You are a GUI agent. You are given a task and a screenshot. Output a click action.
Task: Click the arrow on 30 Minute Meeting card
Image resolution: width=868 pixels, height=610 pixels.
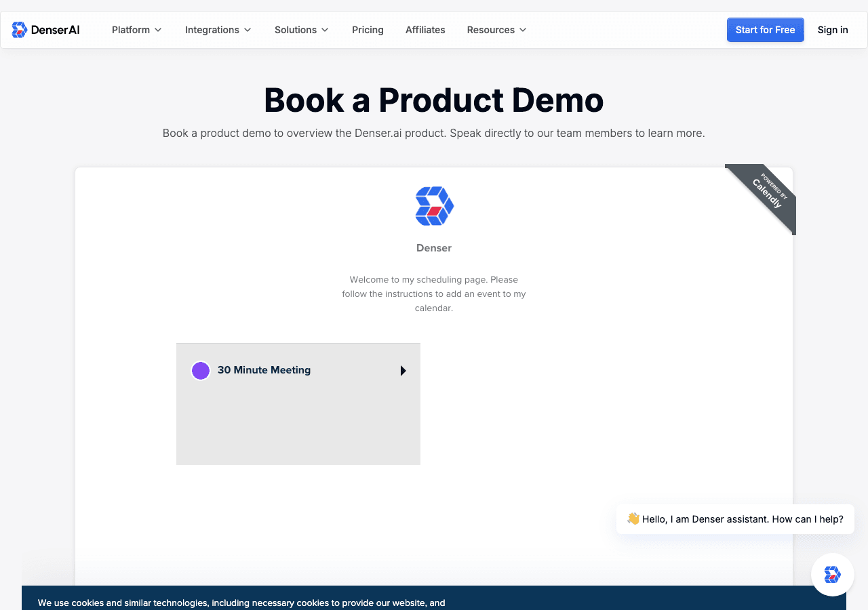click(x=403, y=371)
